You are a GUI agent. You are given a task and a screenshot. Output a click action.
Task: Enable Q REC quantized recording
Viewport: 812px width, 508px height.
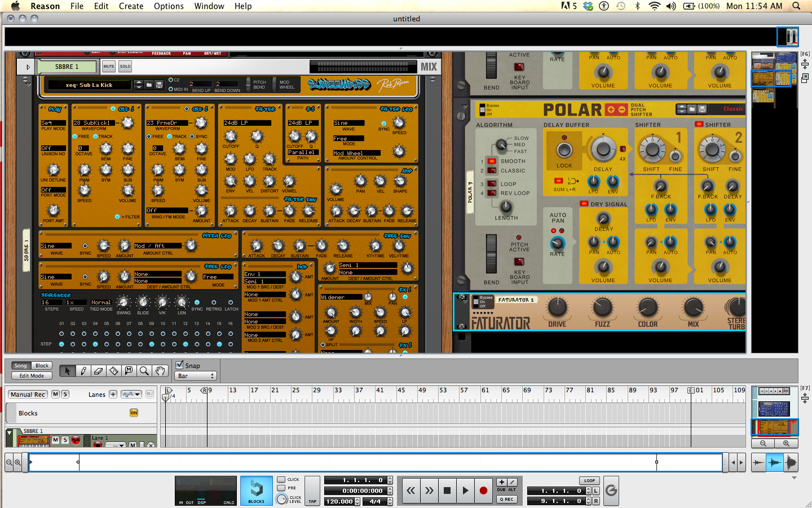(x=506, y=499)
